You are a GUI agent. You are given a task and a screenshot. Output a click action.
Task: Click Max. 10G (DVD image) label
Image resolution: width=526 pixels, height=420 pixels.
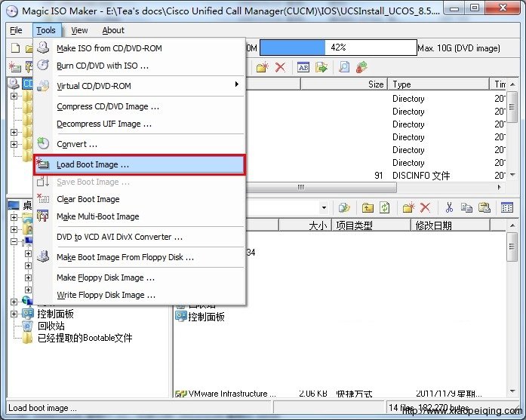[459, 48]
